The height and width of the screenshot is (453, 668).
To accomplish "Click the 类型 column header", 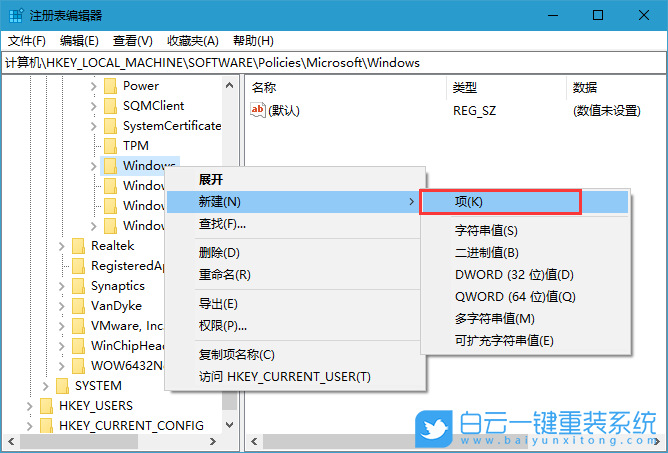I will 506,88.
